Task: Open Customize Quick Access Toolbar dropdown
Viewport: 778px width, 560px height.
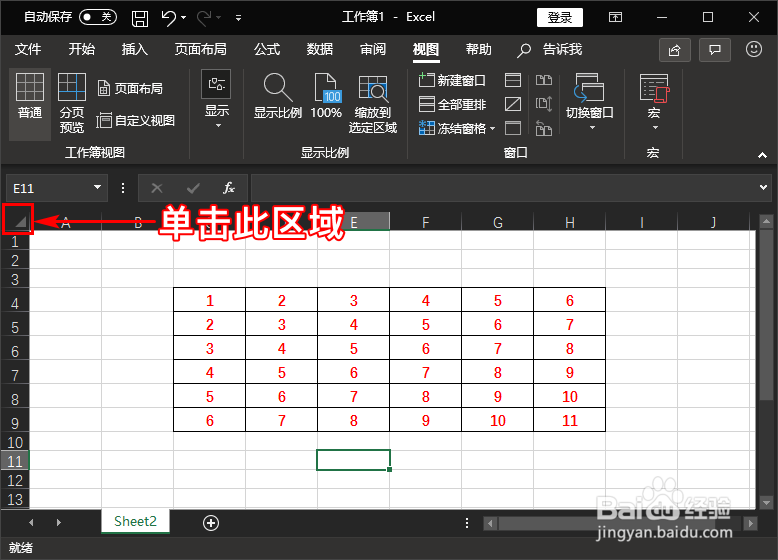Action: (x=238, y=18)
